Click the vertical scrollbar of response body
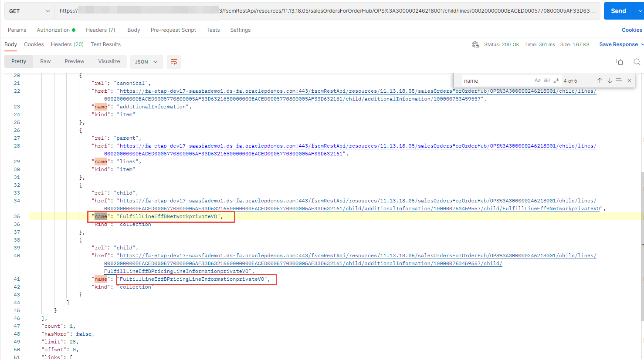Screen dimensions: 644x360 click(642, 246)
